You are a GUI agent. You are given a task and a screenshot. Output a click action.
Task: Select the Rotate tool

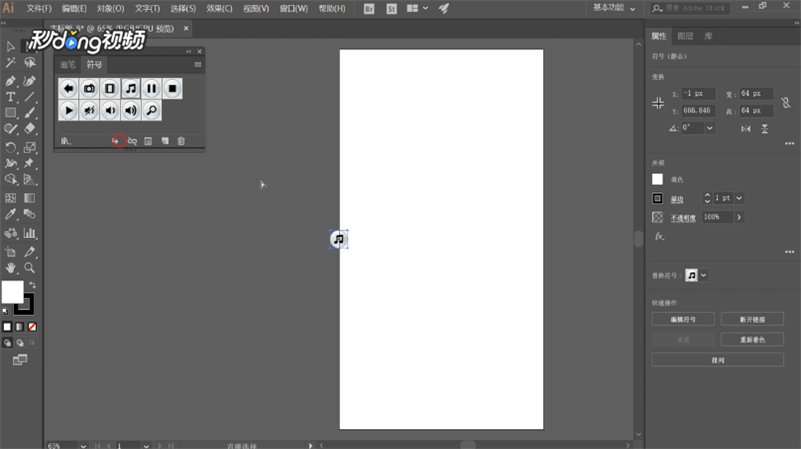point(10,148)
